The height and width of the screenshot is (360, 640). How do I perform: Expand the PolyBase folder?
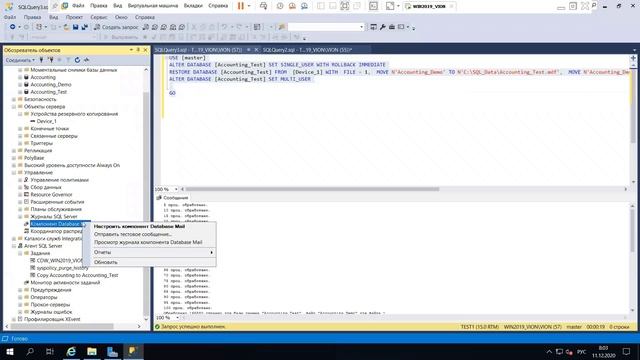point(13,158)
